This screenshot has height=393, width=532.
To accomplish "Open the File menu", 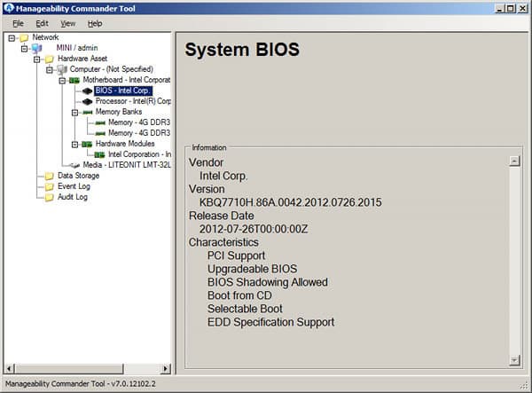I will [x=18, y=23].
